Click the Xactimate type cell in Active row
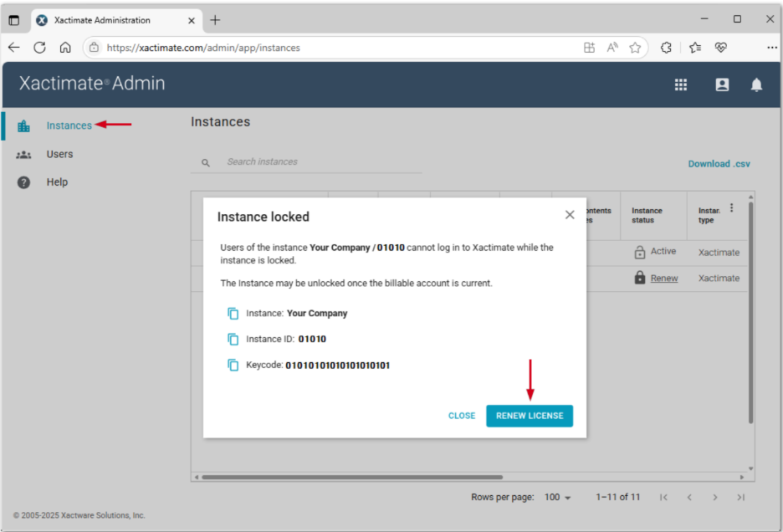The width and height of the screenshot is (783, 532). point(719,253)
